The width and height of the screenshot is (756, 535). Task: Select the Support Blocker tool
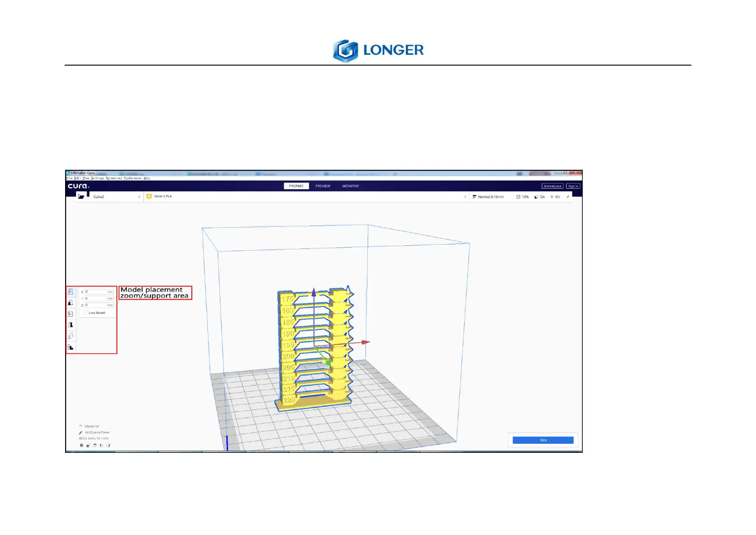70,347
